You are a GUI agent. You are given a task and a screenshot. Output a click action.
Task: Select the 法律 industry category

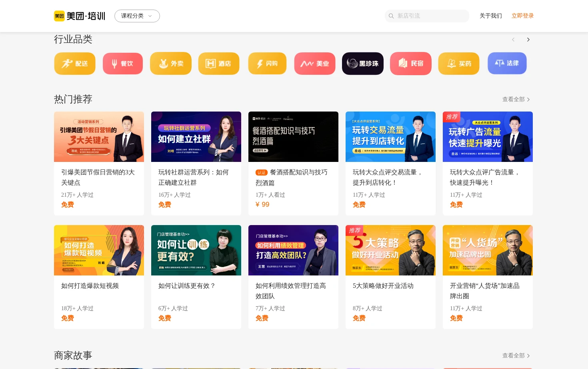507,64
